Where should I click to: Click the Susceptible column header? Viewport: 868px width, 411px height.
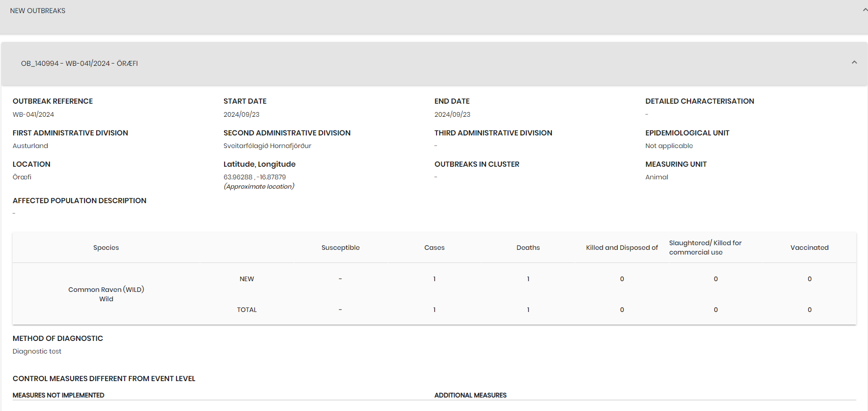(340, 248)
